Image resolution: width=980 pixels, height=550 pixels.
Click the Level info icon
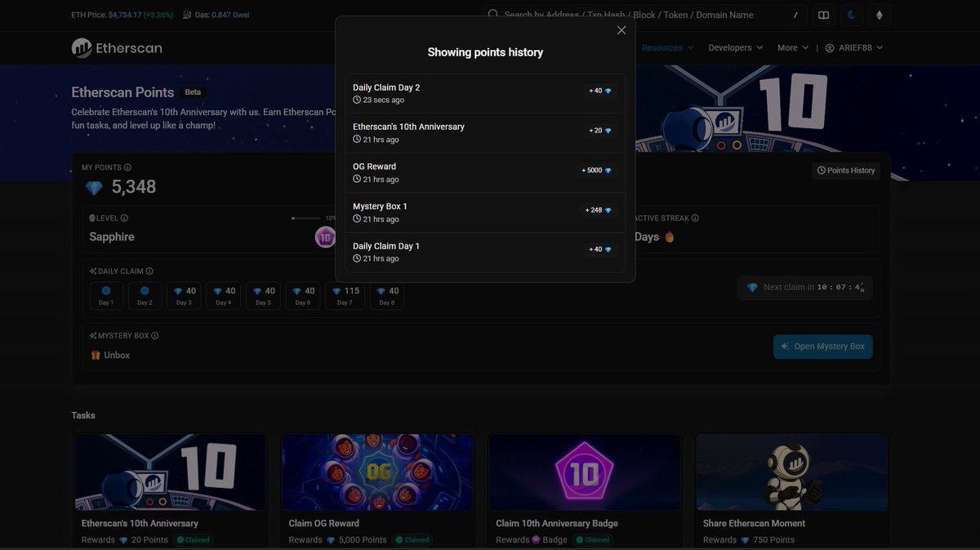tap(124, 218)
